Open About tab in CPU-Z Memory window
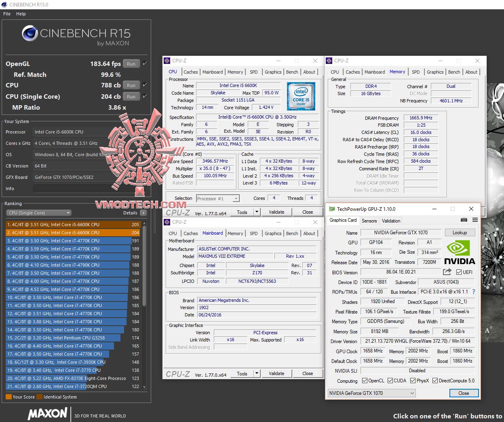Screen dimensions: 504x422 471,72
